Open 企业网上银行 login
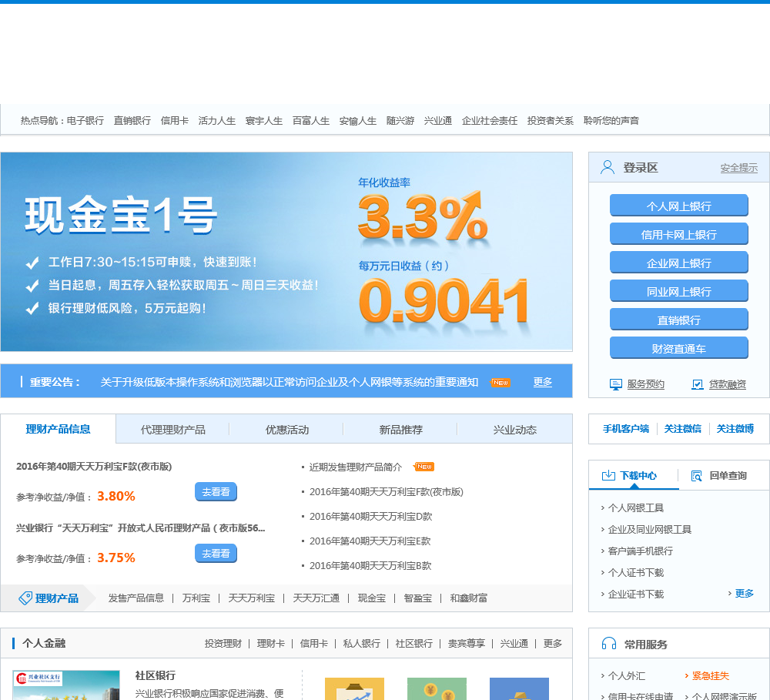Image resolution: width=770 pixels, height=700 pixels. click(x=678, y=263)
